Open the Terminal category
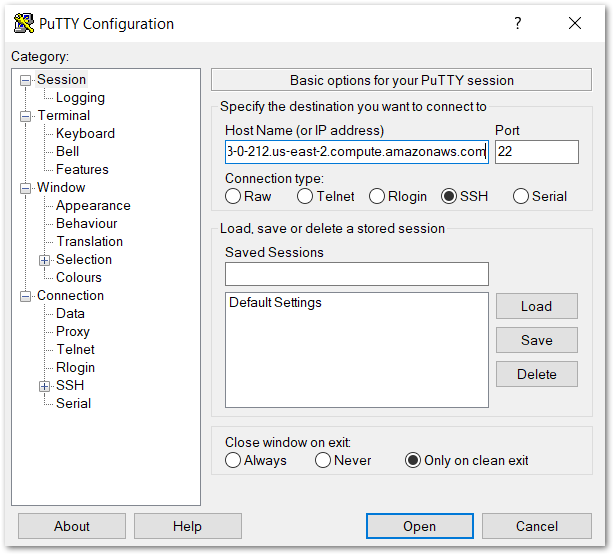This screenshot has height=555, width=614. point(64,116)
